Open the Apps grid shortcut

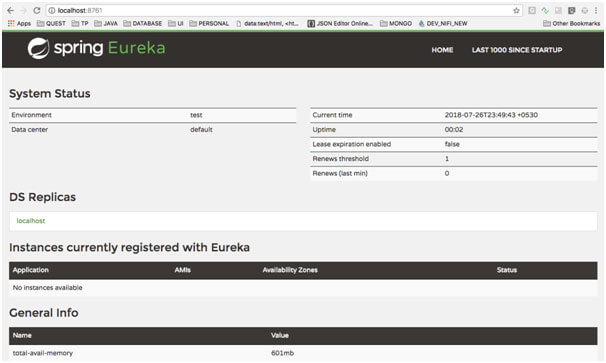tap(19, 24)
